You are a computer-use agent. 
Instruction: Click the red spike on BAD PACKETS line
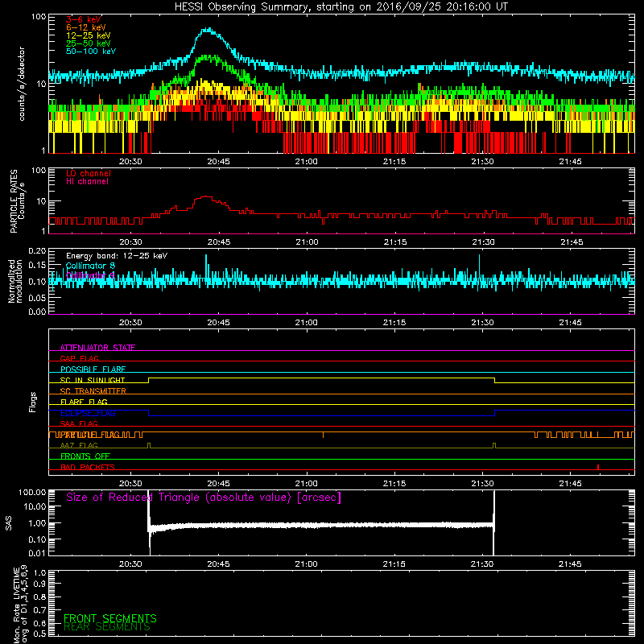pyautogui.click(x=598, y=467)
